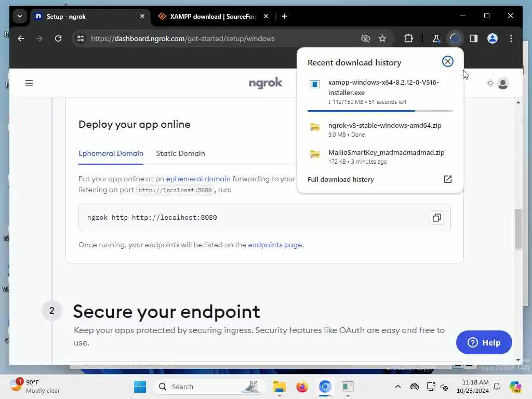Click the taskbar Search box
This screenshot has height=399, width=532.
210,387
